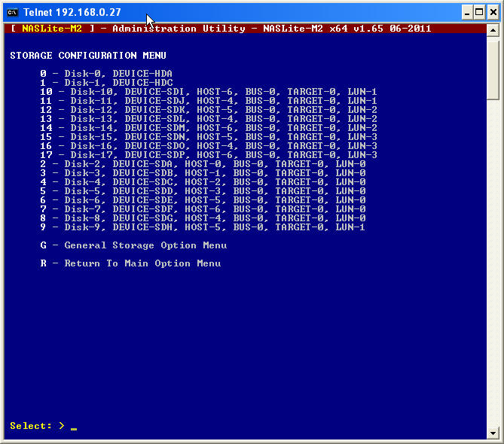Select the Disk-2 DEVICE-SDA entry
Viewport: 504px width, 444px height.
point(203,164)
